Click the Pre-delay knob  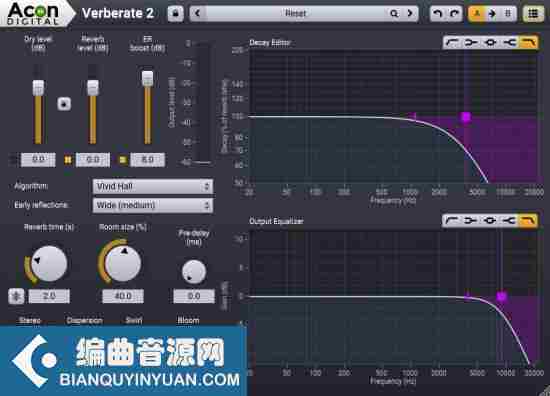point(194,272)
